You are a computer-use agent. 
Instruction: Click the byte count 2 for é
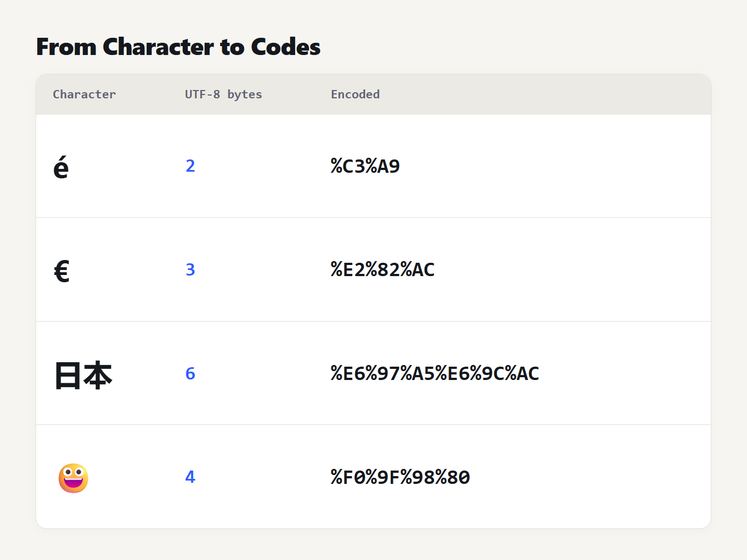click(190, 166)
